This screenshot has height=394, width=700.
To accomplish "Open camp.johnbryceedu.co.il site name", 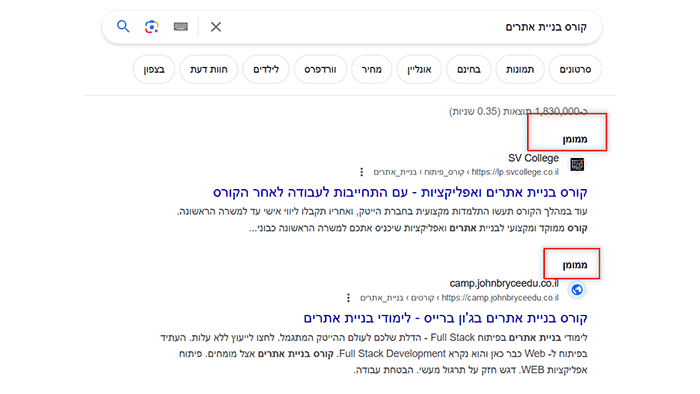I will [504, 283].
